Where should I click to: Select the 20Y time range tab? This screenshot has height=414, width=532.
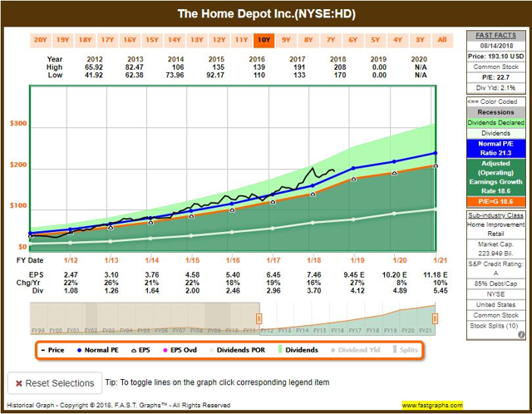pos(41,40)
